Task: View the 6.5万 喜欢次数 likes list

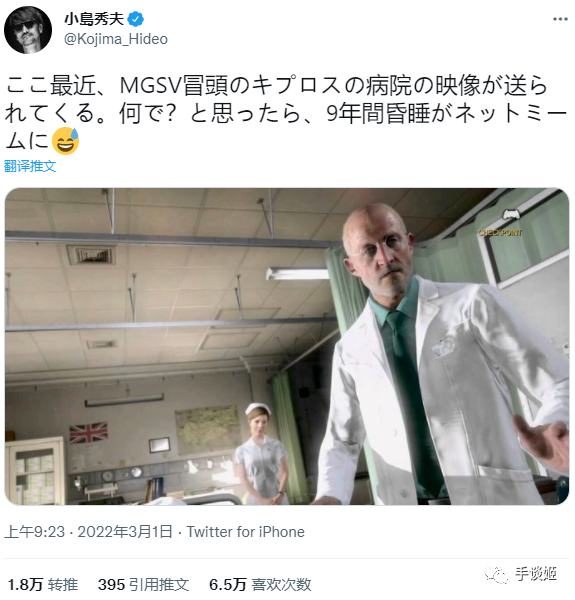Action: 260,585
